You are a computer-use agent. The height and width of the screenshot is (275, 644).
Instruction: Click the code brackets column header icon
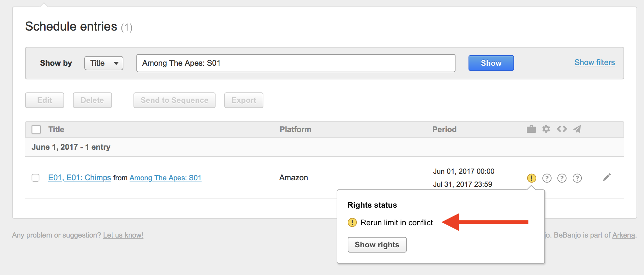coord(562,129)
